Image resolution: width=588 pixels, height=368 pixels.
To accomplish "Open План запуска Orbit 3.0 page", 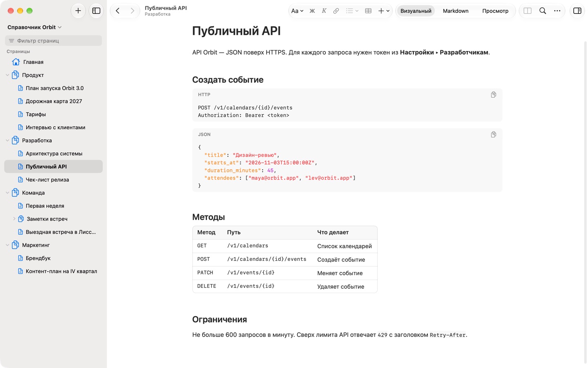I will (x=53, y=88).
